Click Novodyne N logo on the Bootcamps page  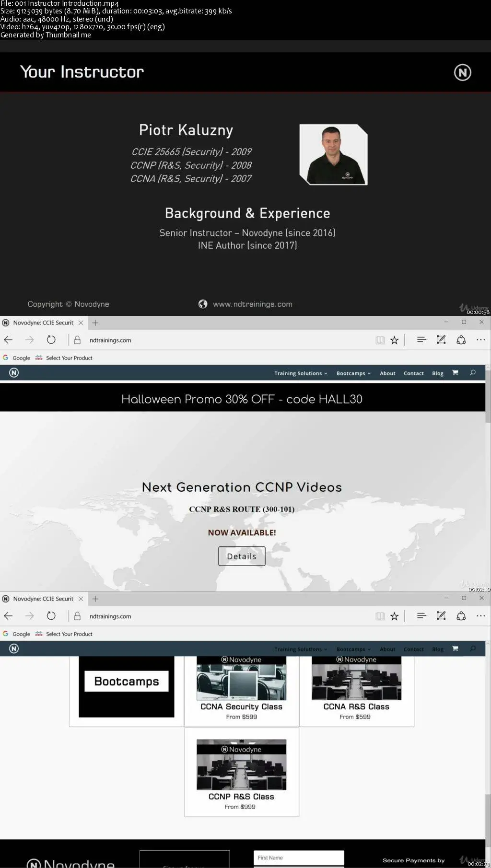click(14, 648)
